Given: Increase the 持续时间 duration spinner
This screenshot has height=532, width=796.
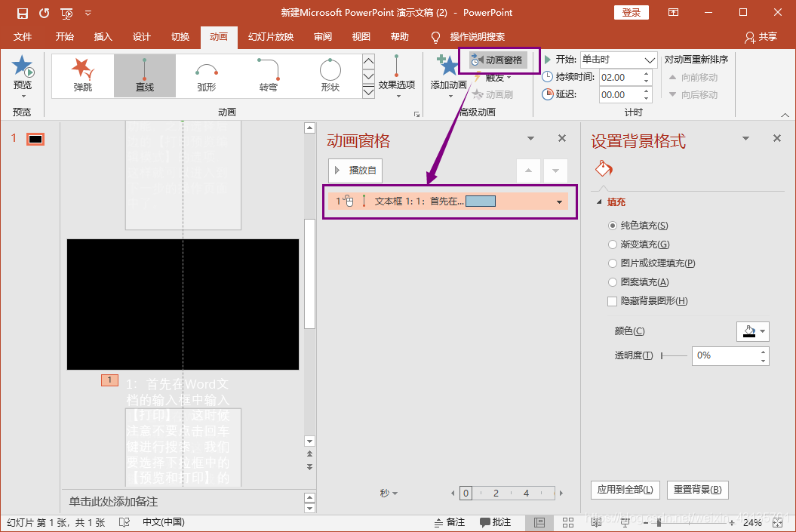Looking at the screenshot, I should pos(647,74).
